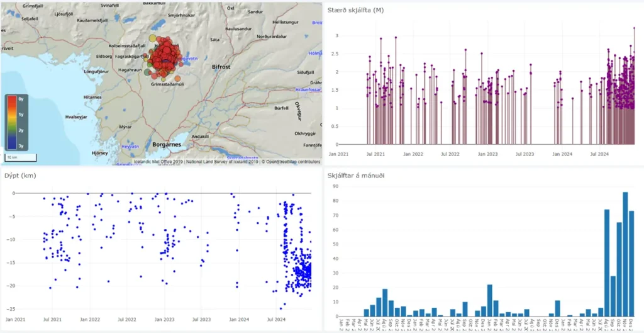Click the Dýpt (km) chart title
The height and width of the screenshot is (333, 644).
[20, 176]
